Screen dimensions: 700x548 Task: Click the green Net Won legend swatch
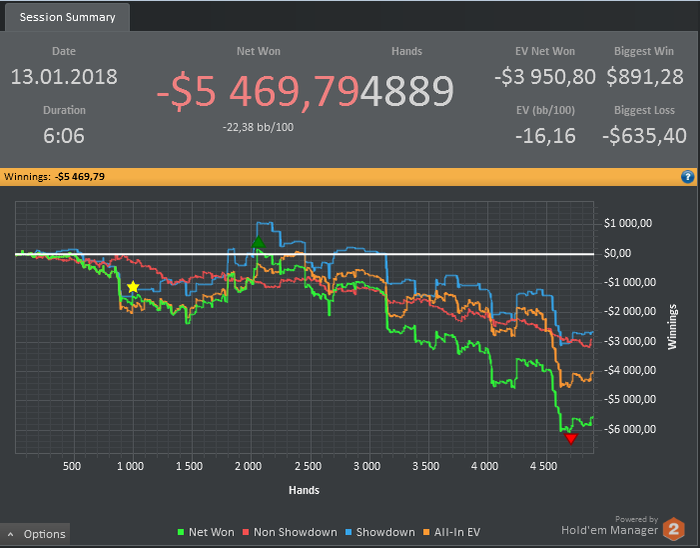[181, 532]
